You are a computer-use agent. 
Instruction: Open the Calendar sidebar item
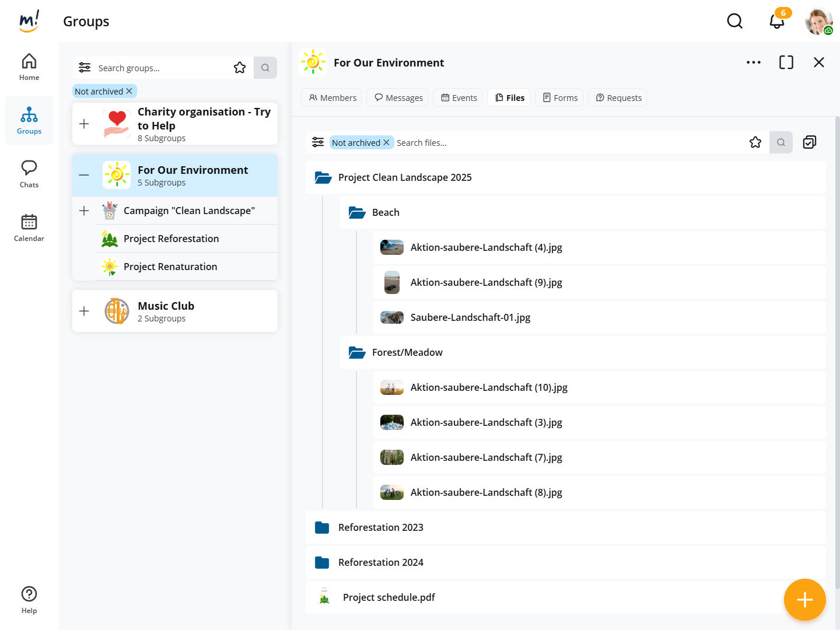[29, 228]
